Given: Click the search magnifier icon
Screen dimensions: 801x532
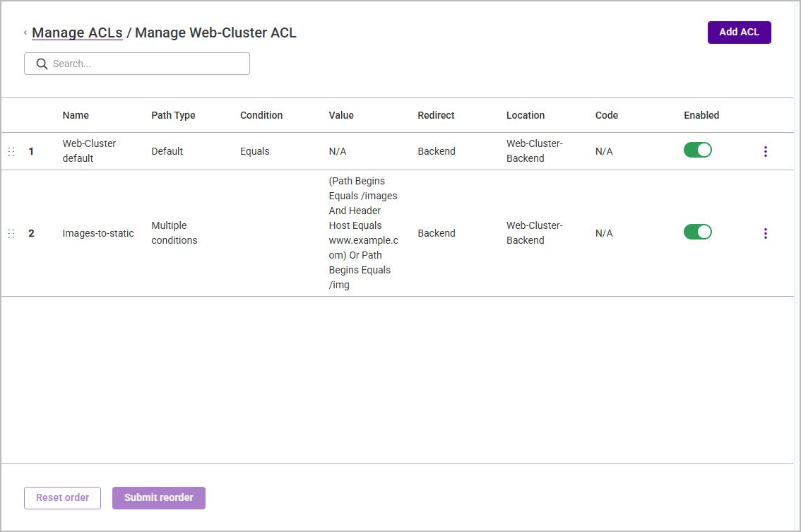Looking at the screenshot, I should point(42,64).
